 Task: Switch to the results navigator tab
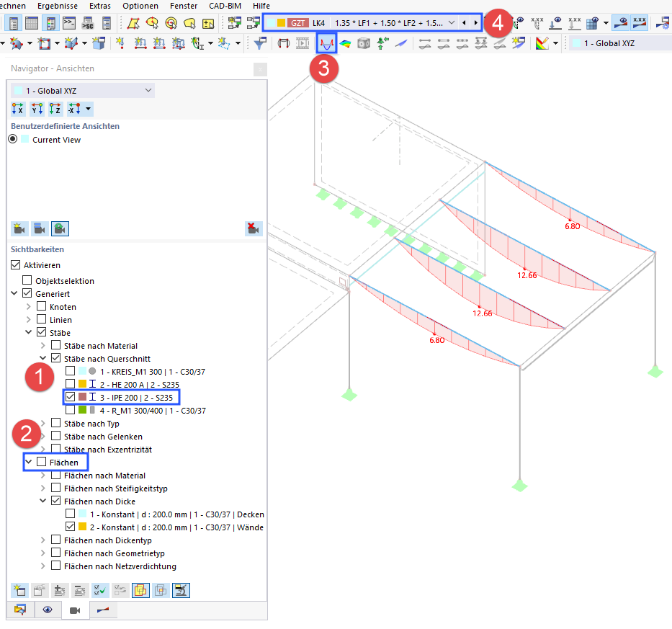click(x=103, y=610)
